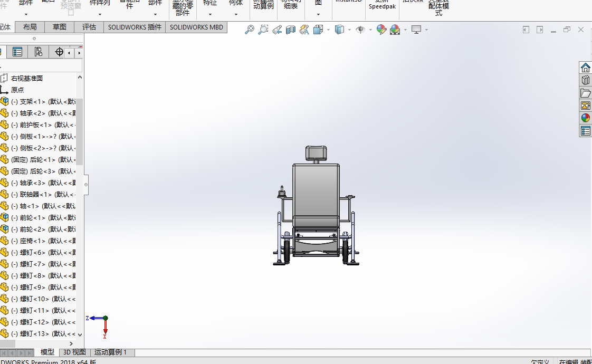Click the Speedpak button
Image resolution: width=592 pixels, height=364 pixels.
382,6
